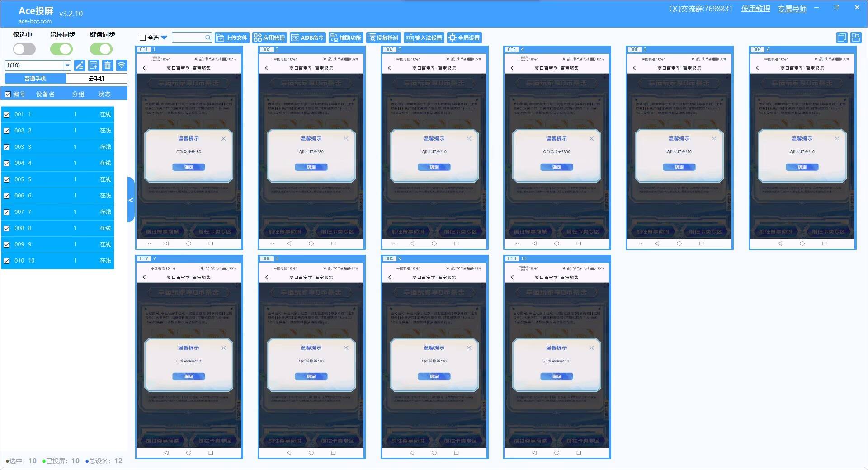The height and width of the screenshot is (470, 868).
Task: Click the add group icon
Action: click(x=94, y=65)
